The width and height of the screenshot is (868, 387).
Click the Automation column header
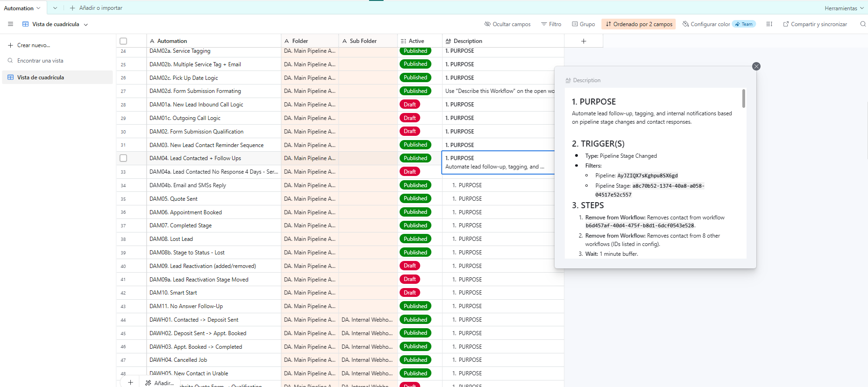tap(213, 41)
